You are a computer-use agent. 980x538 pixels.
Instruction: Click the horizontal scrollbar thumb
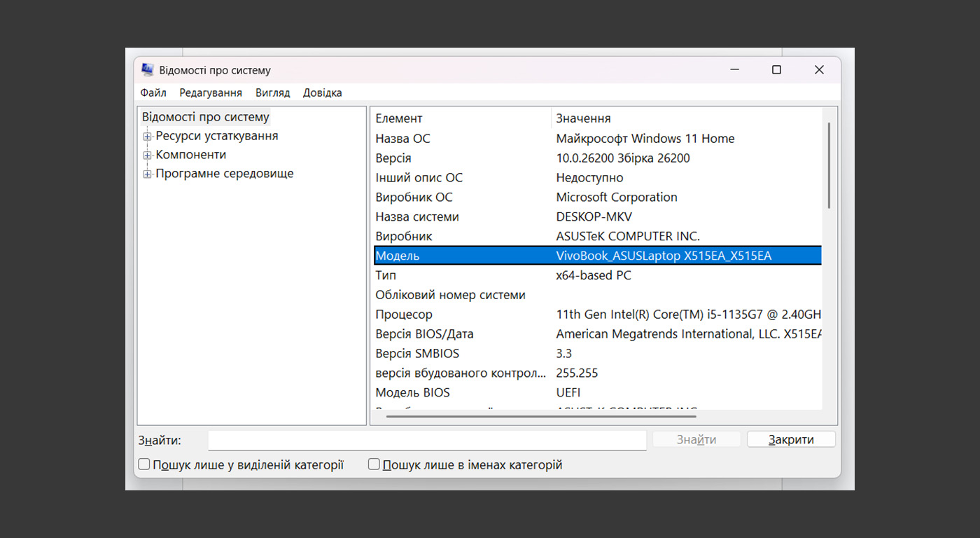pyautogui.click(x=541, y=416)
